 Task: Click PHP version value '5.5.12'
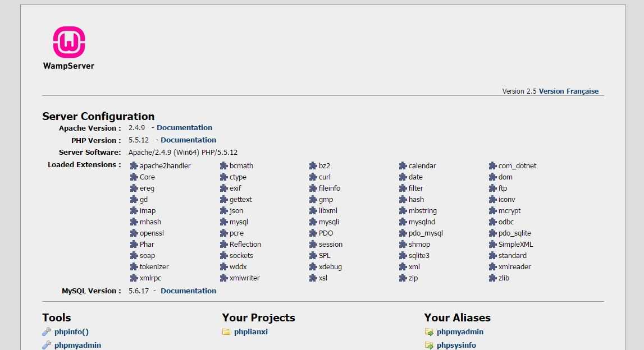click(x=139, y=140)
